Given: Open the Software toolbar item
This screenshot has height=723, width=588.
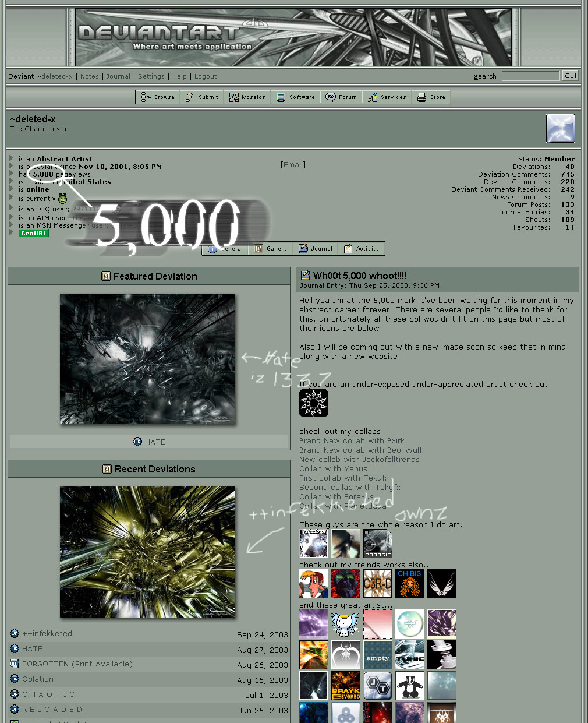Looking at the screenshot, I should tap(296, 97).
